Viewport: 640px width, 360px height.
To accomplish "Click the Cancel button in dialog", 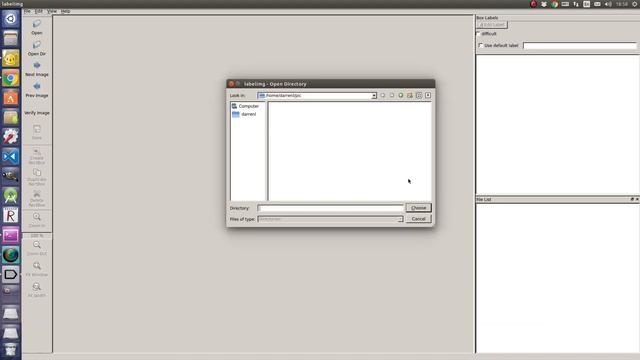I will pos(418,219).
